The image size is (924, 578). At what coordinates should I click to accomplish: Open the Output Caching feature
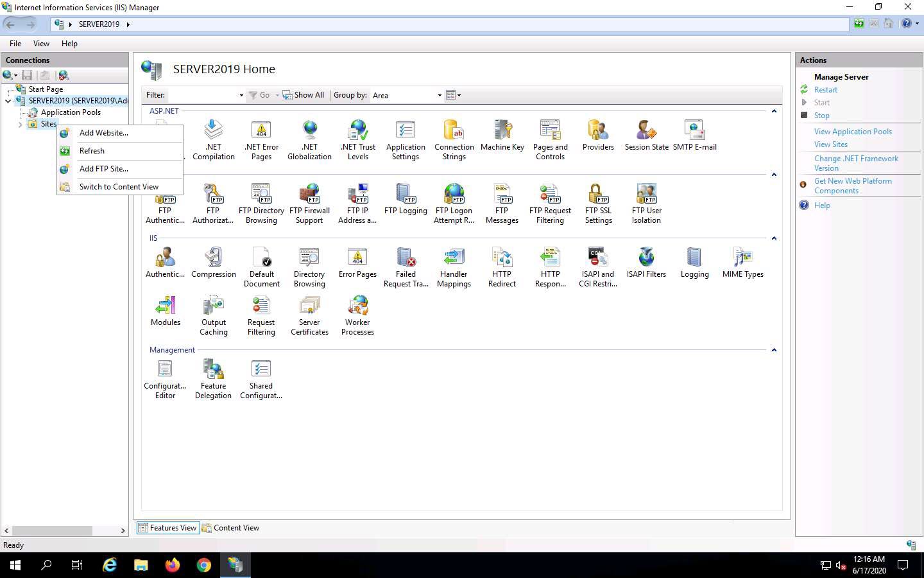pos(214,315)
